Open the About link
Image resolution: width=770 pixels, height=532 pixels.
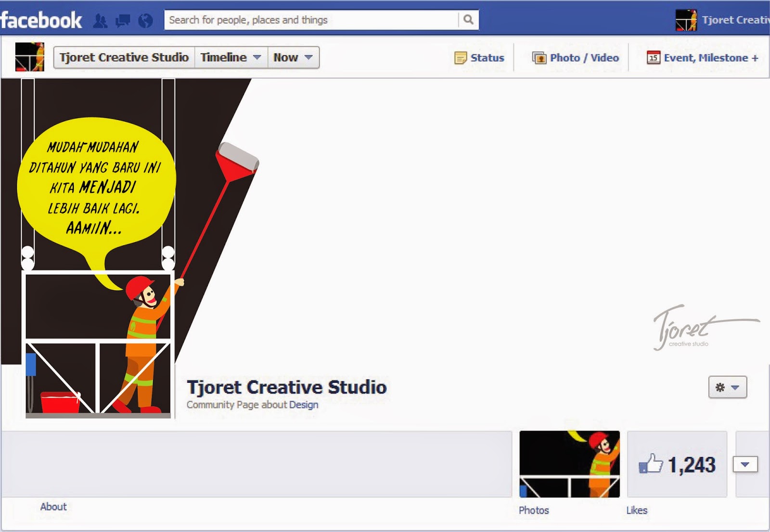pyautogui.click(x=53, y=507)
